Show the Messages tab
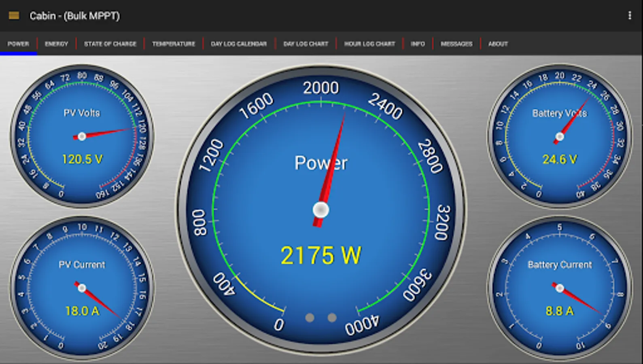Image resolution: width=643 pixels, height=364 pixels. (x=456, y=44)
